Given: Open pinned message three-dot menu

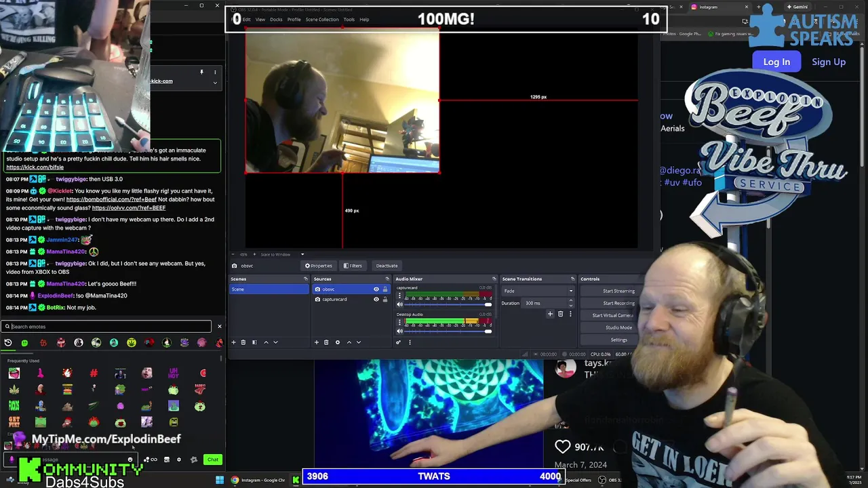Looking at the screenshot, I should pos(215,72).
